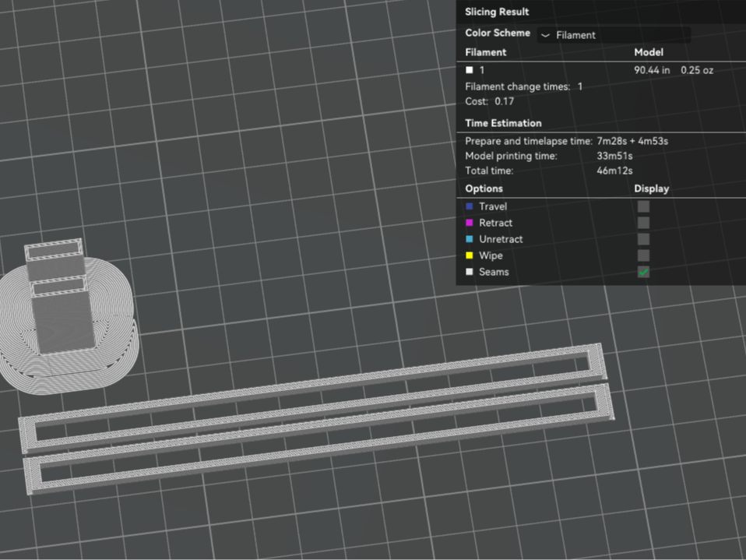Click the Time Estimation section header
This screenshot has width=746, height=560.
pyautogui.click(x=503, y=123)
